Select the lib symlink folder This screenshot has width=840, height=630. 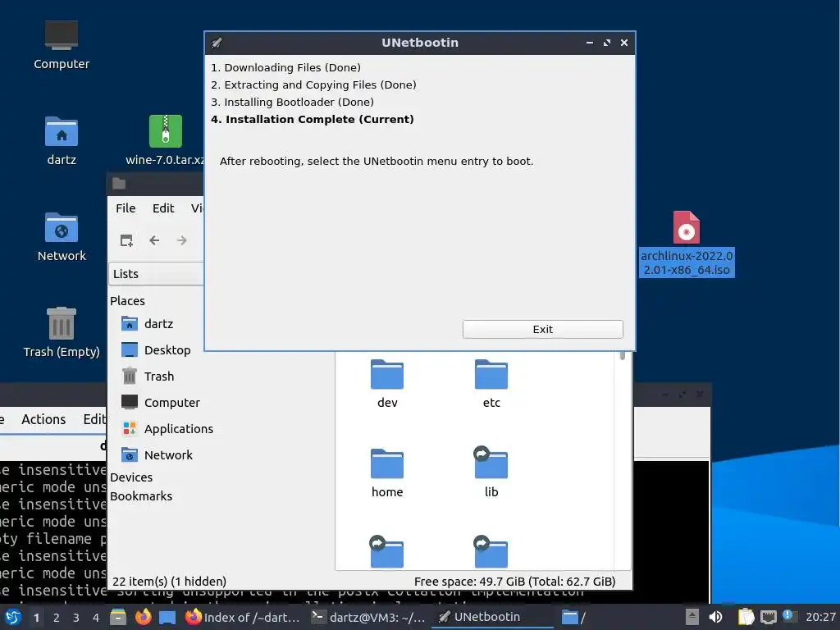coord(491,473)
